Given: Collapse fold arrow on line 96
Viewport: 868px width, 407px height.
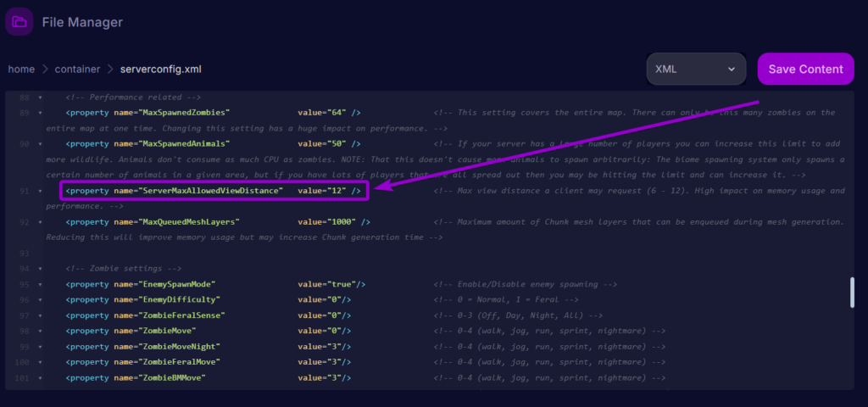Looking at the screenshot, I should [x=40, y=300].
